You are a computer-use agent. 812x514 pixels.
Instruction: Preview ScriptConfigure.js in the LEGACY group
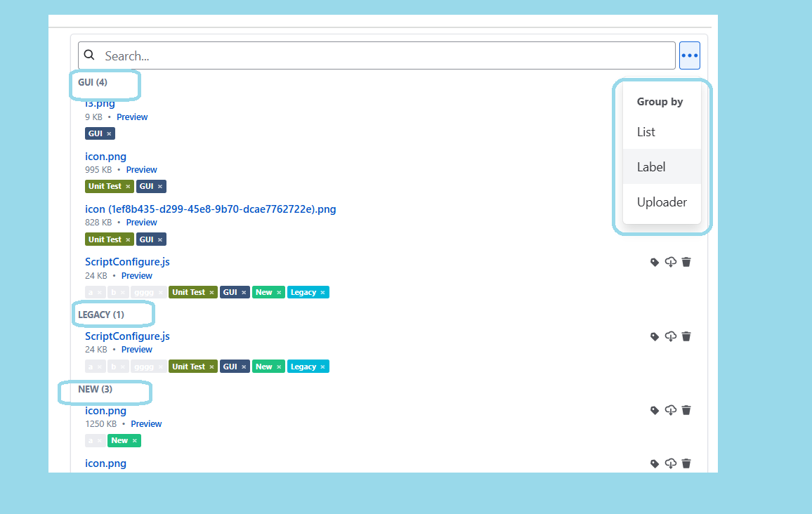[x=137, y=350]
